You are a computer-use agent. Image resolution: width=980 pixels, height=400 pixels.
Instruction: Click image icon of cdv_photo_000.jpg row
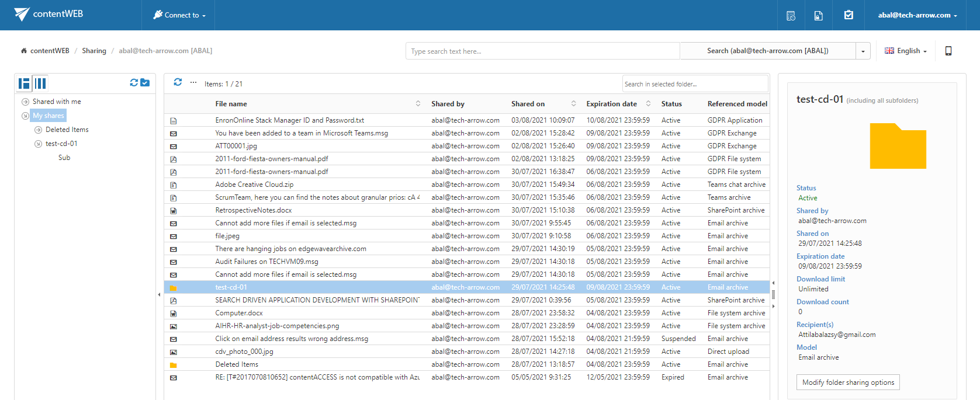pos(174,352)
